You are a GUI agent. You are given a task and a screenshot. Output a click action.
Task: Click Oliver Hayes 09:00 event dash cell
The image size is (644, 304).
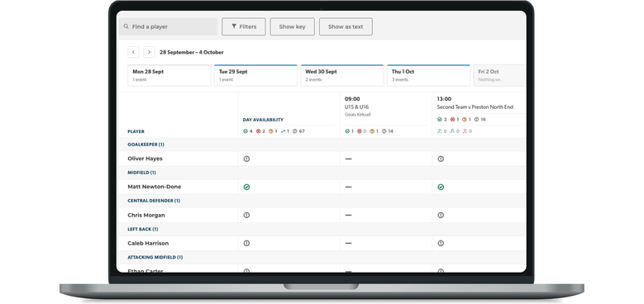point(348,159)
